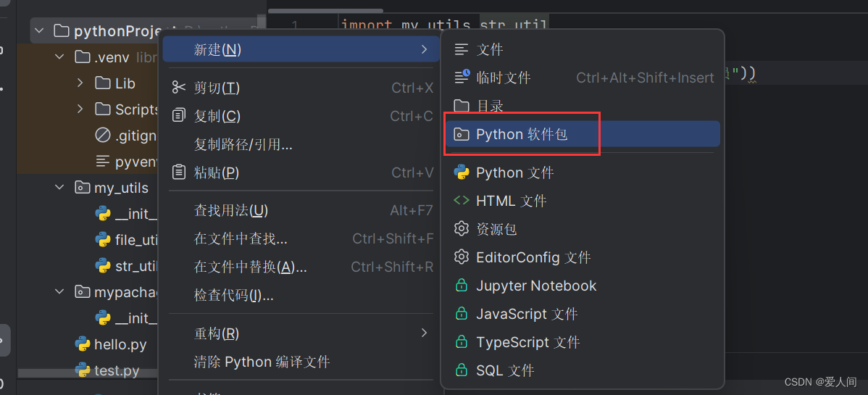Click the Python icon next to test.py
This screenshot has width=868, height=395.
click(x=82, y=370)
